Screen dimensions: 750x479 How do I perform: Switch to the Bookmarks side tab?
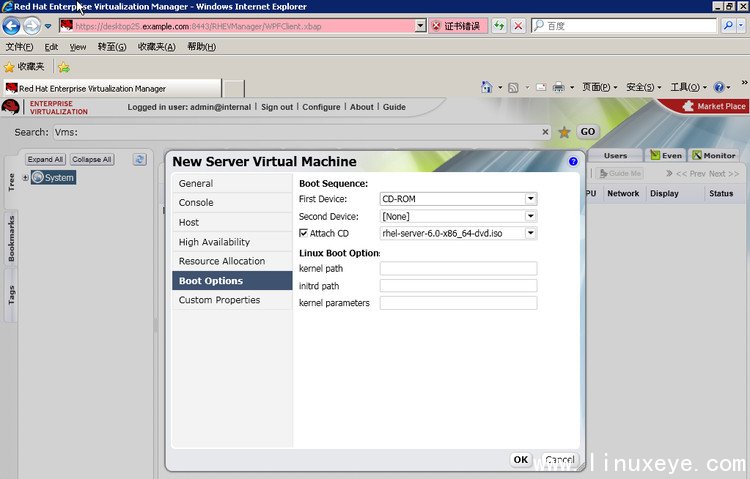point(11,238)
